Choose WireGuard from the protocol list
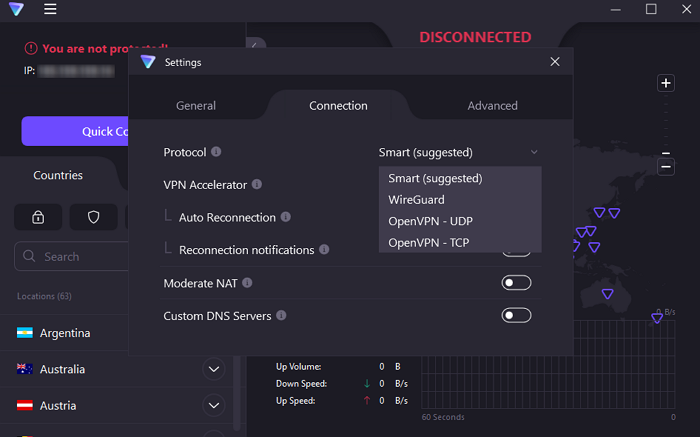This screenshot has width=700, height=437. pos(417,200)
